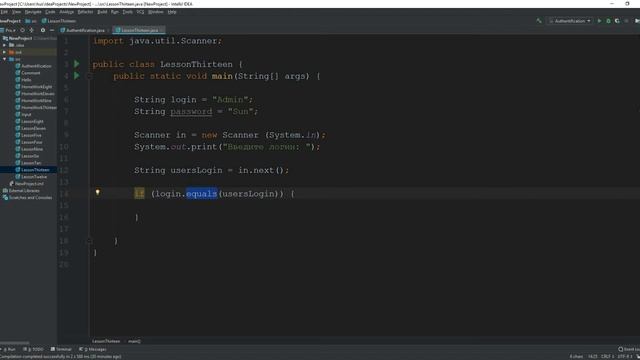Image resolution: width=640 pixels, height=360 pixels.
Task: Click the Build project hammer icon
Action: [539, 21]
